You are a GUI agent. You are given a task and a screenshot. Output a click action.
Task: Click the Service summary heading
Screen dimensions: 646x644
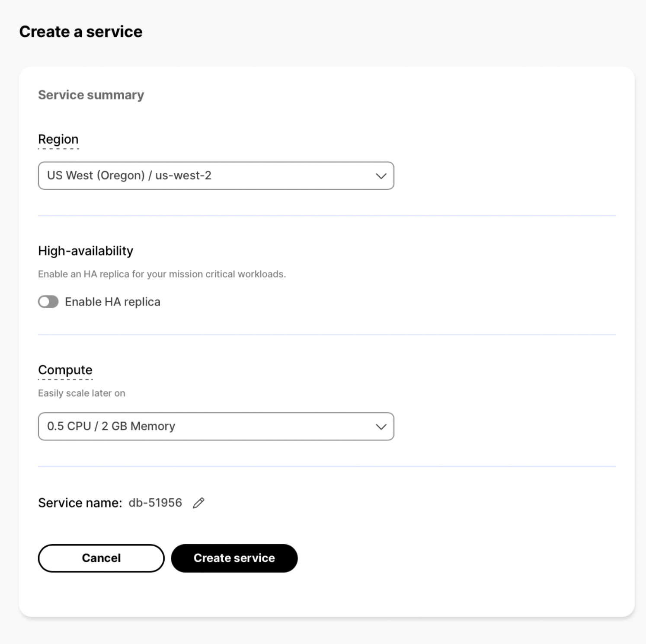[x=91, y=95]
